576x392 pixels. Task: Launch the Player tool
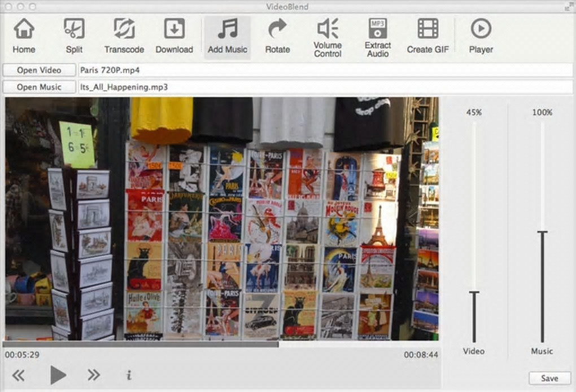[x=481, y=36]
